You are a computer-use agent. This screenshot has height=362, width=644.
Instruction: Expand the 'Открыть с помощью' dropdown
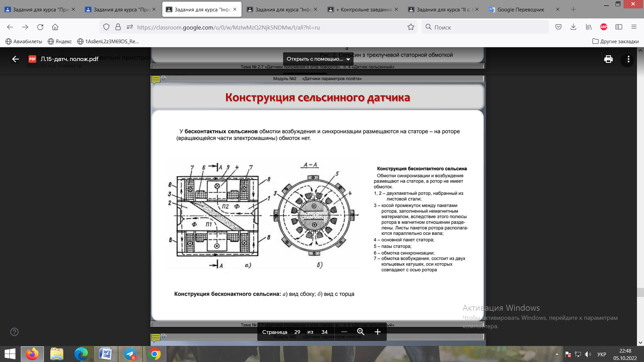(x=318, y=59)
